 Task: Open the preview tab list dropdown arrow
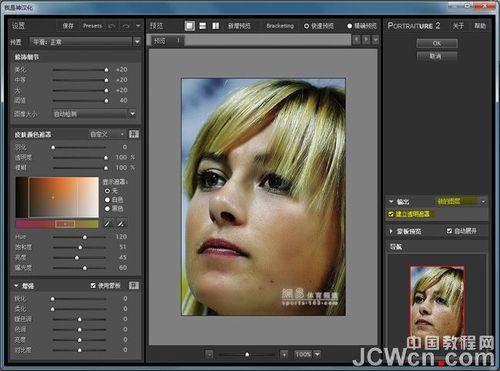[x=376, y=40]
